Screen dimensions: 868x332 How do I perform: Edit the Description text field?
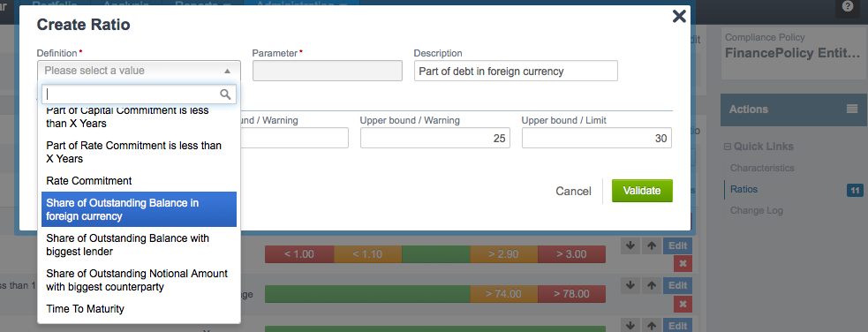tap(516, 71)
